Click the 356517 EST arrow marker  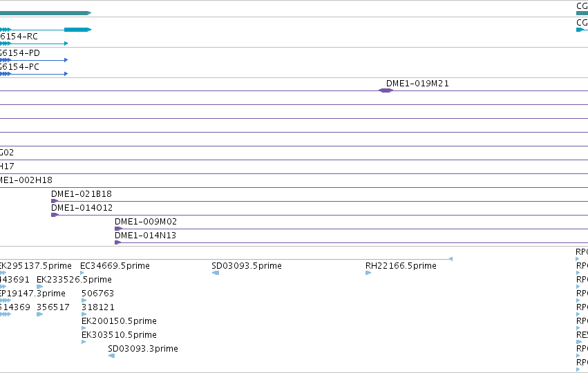[40, 314]
